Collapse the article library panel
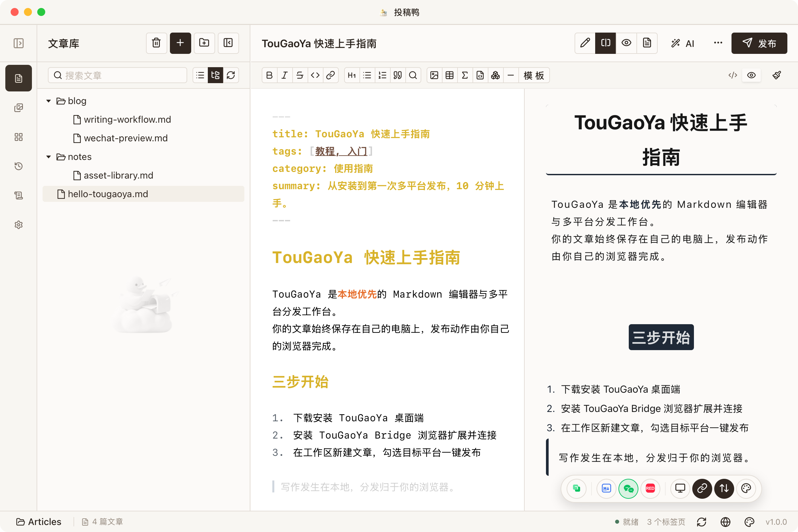Viewport: 798px width, 532px height. [228, 43]
